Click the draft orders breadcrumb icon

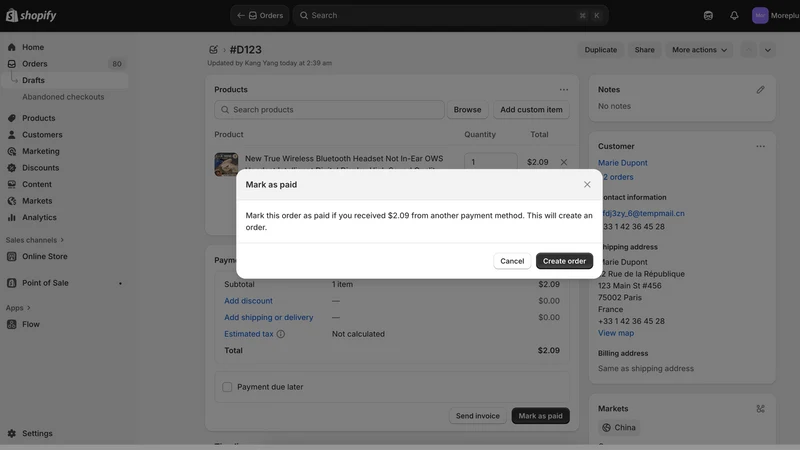[x=213, y=49]
